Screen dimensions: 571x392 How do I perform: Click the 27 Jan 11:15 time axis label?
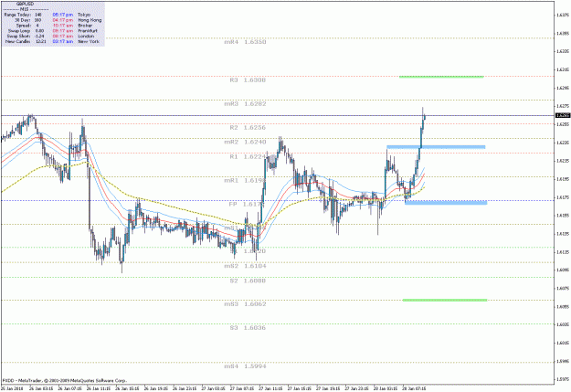point(271,388)
